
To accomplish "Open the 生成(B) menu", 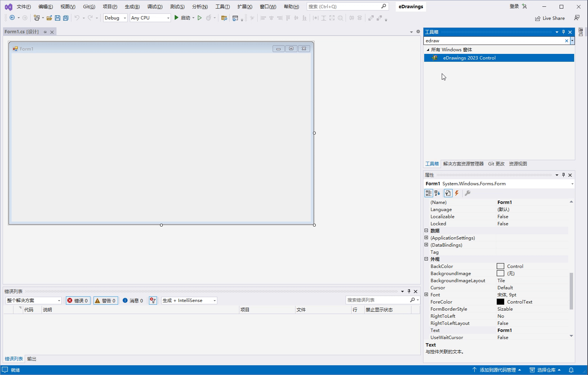I will pos(132,6).
